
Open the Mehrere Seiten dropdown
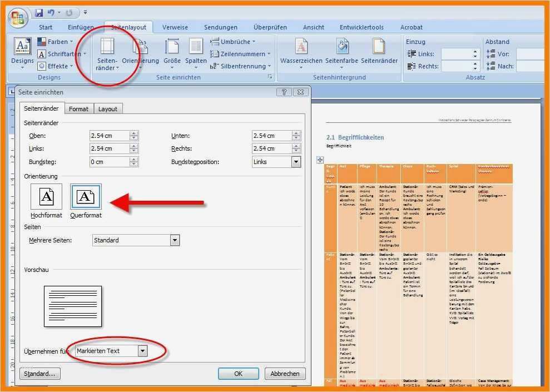tap(136, 241)
